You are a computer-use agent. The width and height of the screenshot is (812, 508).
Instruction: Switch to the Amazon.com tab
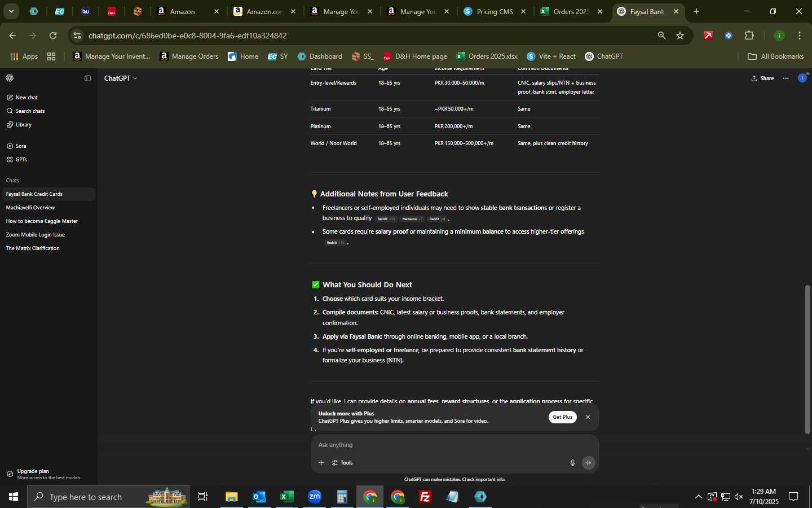point(264,11)
